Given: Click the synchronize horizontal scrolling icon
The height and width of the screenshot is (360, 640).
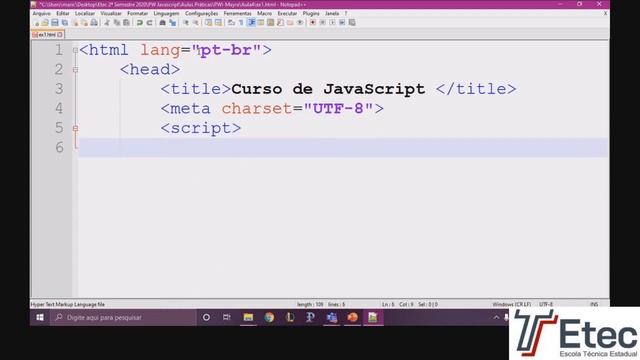Looking at the screenshot, I should pyautogui.click(x=218, y=23).
